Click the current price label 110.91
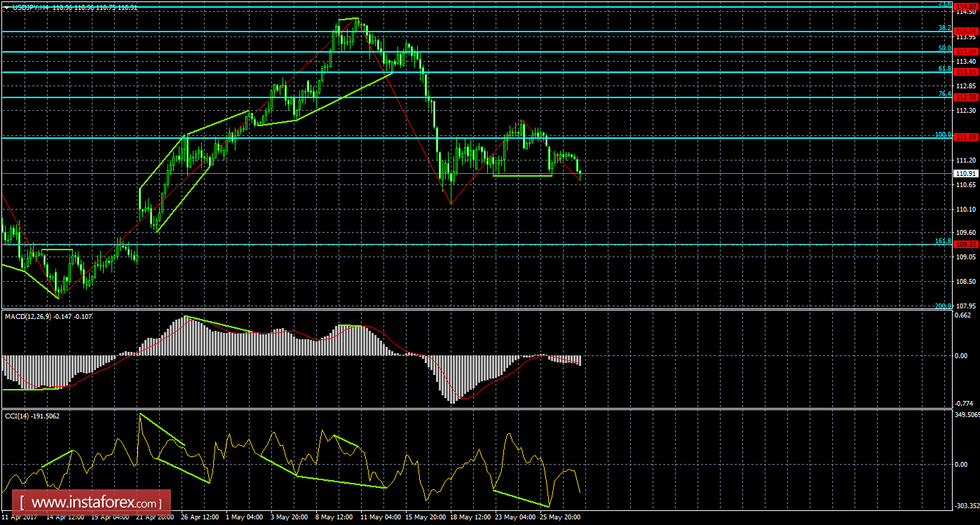The width and height of the screenshot is (980, 525). (x=966, y=173)
